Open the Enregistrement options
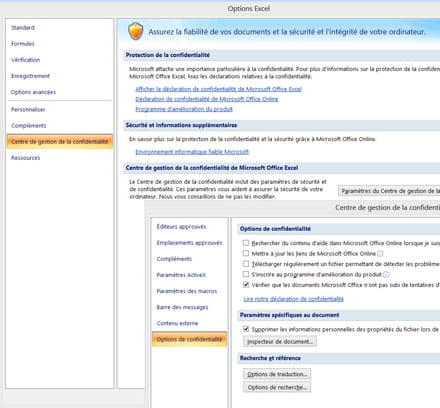Image resolution: width=440 pixels, height=408 pixels. 30,76
